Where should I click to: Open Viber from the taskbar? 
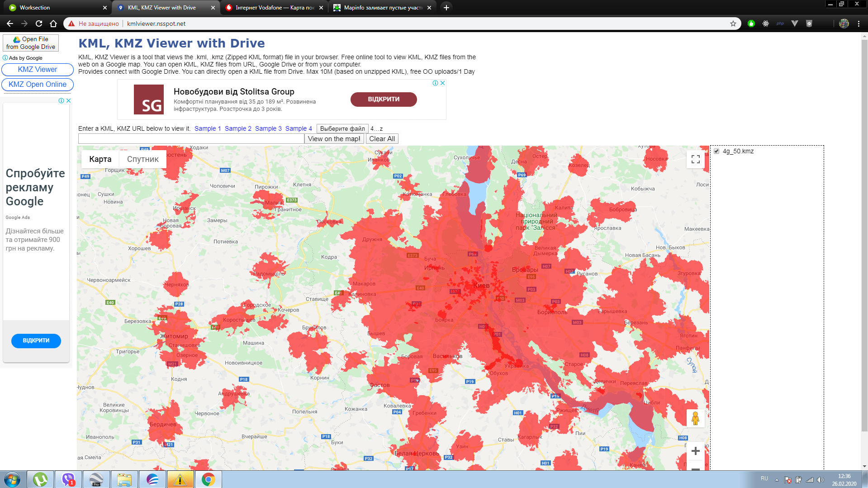click(x=68, y=479)
